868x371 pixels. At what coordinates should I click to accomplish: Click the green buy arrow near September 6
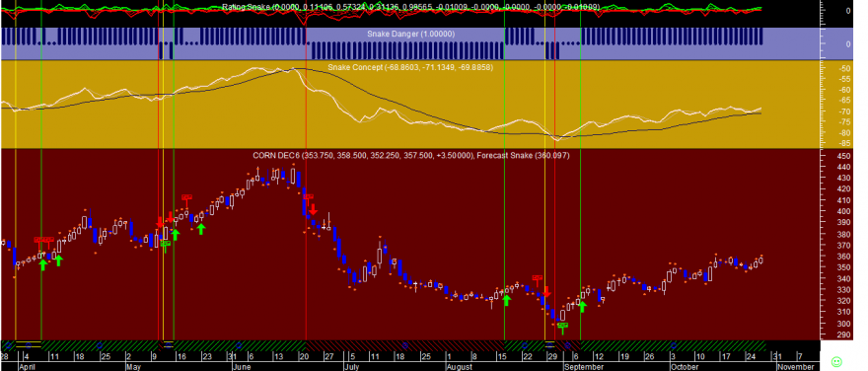point(582,306)
